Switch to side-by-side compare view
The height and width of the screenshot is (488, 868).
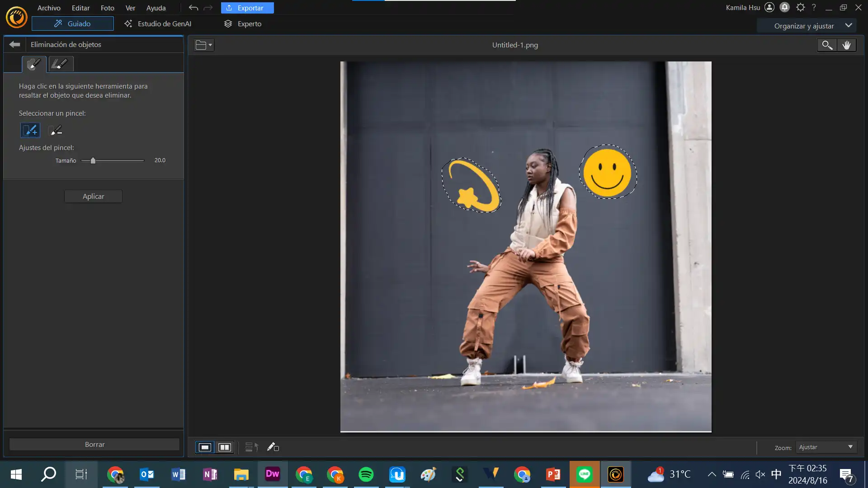coord(225,447)
